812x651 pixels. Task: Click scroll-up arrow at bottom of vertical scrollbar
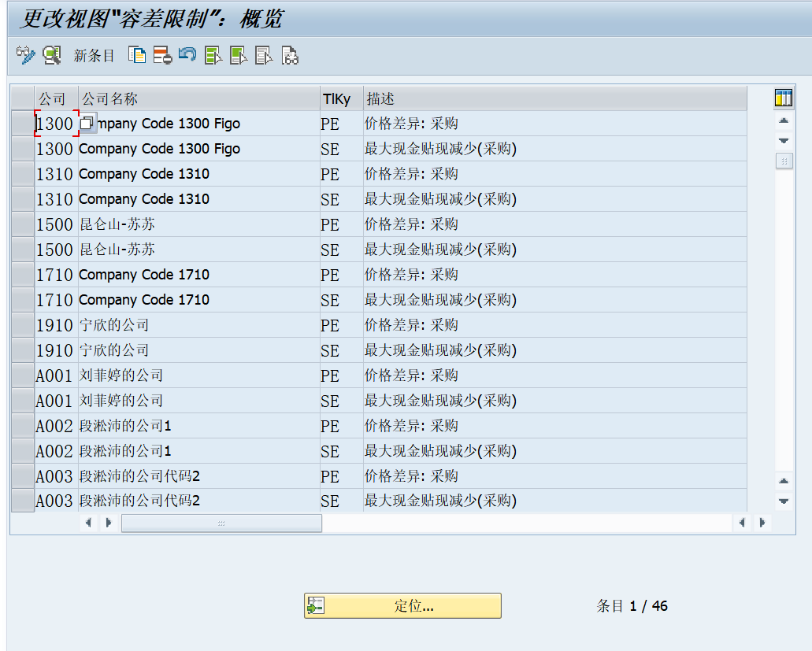(x=784, y=481)
